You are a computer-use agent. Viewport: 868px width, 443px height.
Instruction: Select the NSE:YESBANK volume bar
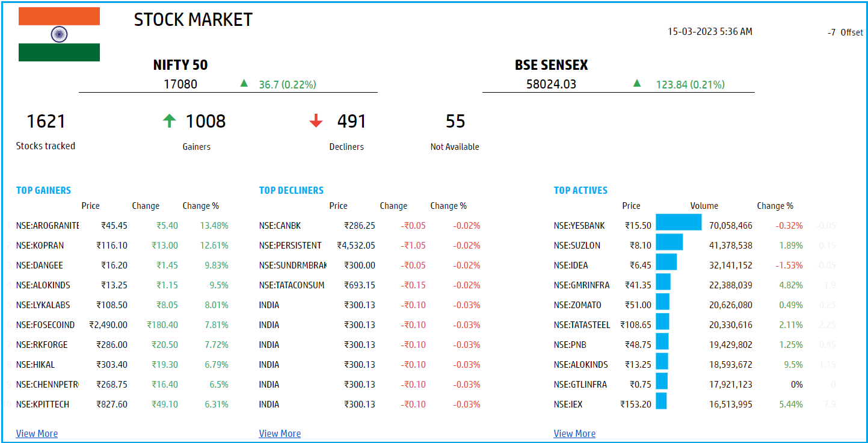pos(679,222)
